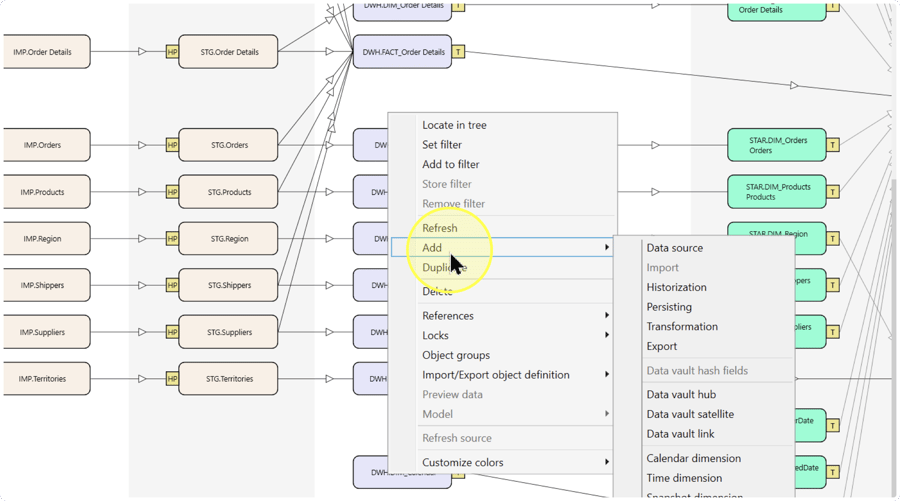Click the Add submenu arrow
This screenshot has width=900, height=501.
coord(607,247)
